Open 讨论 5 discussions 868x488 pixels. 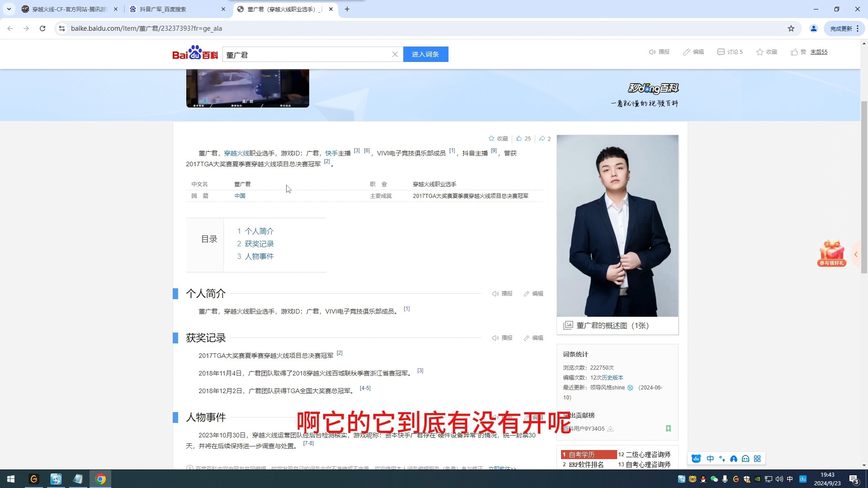tap(730, 52)
